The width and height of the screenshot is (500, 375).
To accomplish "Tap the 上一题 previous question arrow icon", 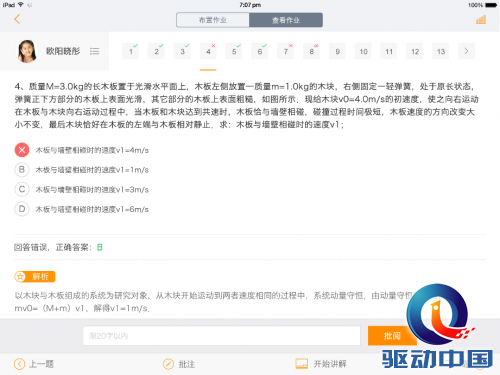I will (19, 364).
